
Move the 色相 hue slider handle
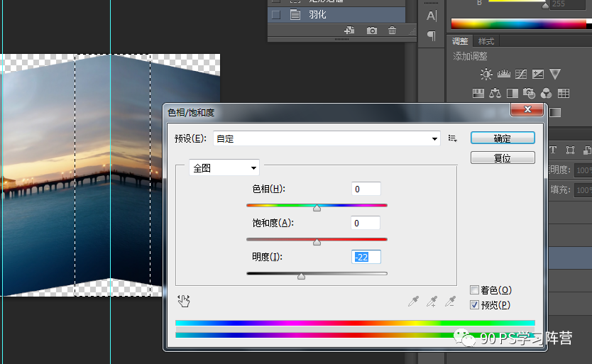click(x=317, y=208)
